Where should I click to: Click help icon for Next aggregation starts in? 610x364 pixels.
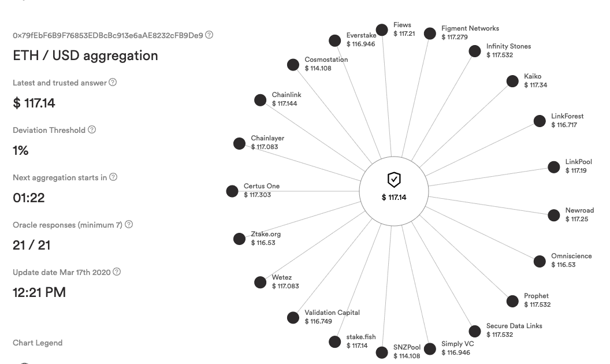(x=113, y=177)
